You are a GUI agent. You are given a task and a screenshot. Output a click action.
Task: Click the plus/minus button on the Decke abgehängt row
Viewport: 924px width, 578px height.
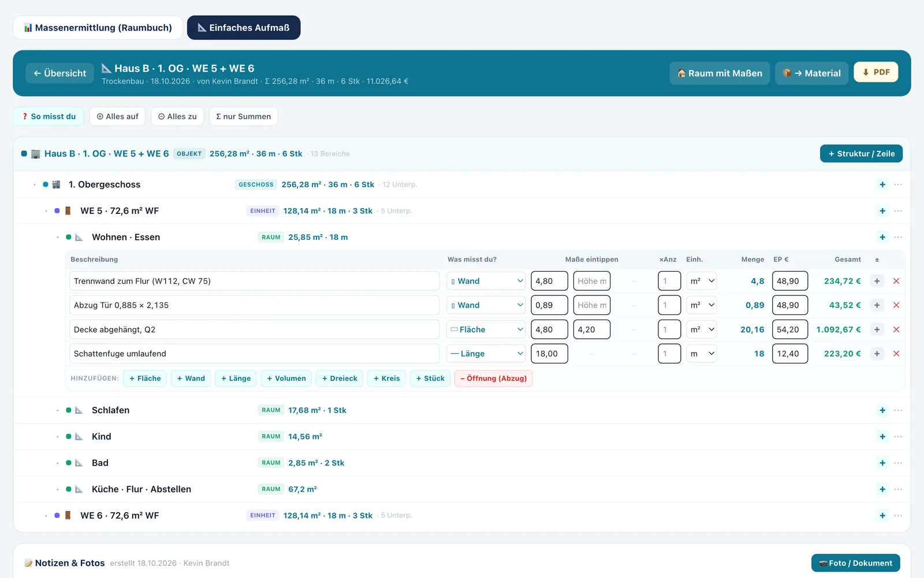pos(877,329)
